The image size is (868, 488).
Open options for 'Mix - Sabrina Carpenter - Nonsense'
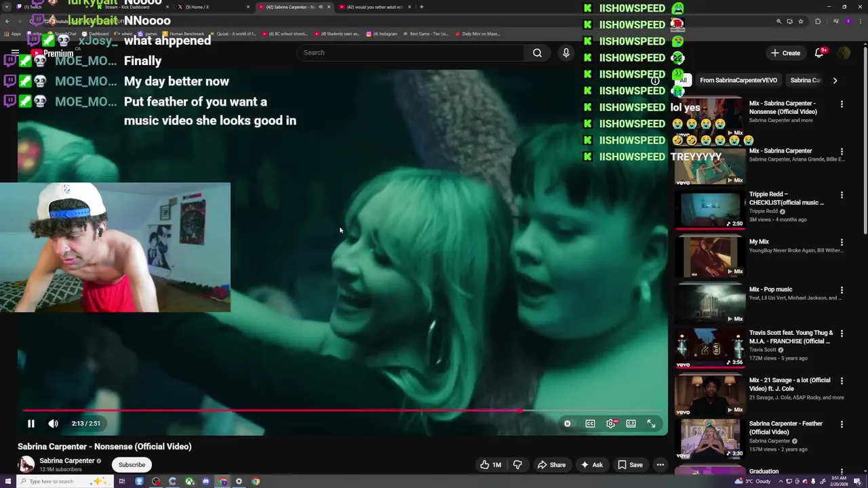[x=842, y=104]
